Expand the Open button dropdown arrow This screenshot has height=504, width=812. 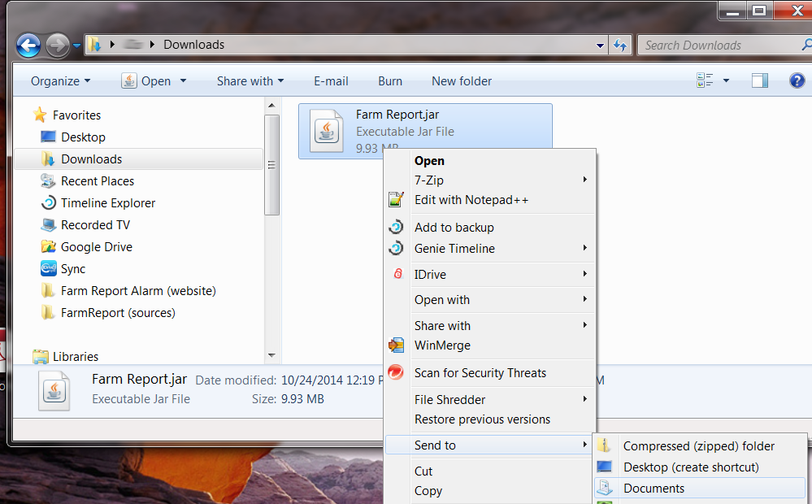(184, 81)
